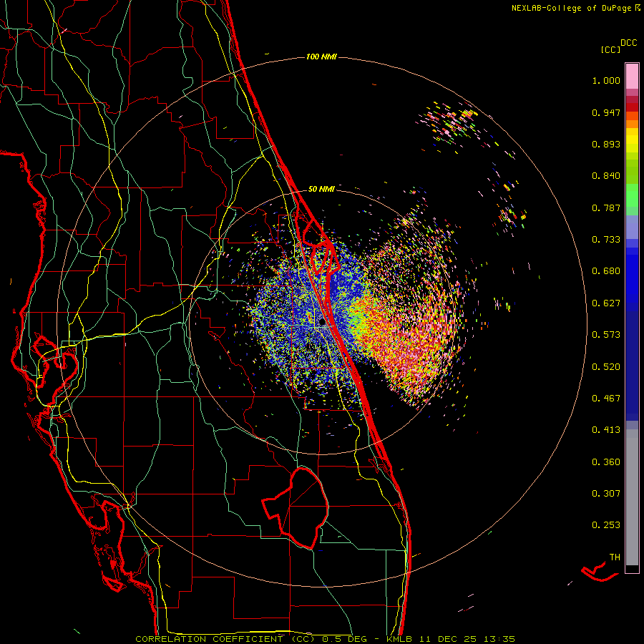Click the [CC] units label above the color scale

(610, 49)
